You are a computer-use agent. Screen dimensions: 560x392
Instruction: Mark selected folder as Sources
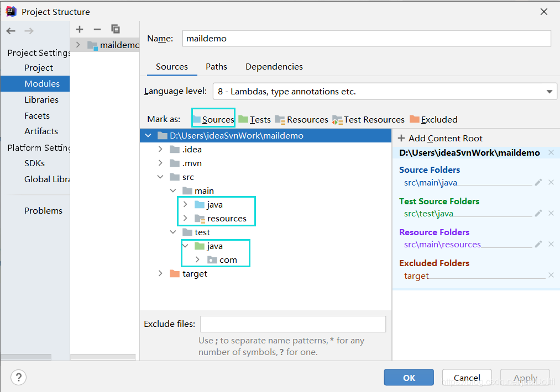coord(213,119)
